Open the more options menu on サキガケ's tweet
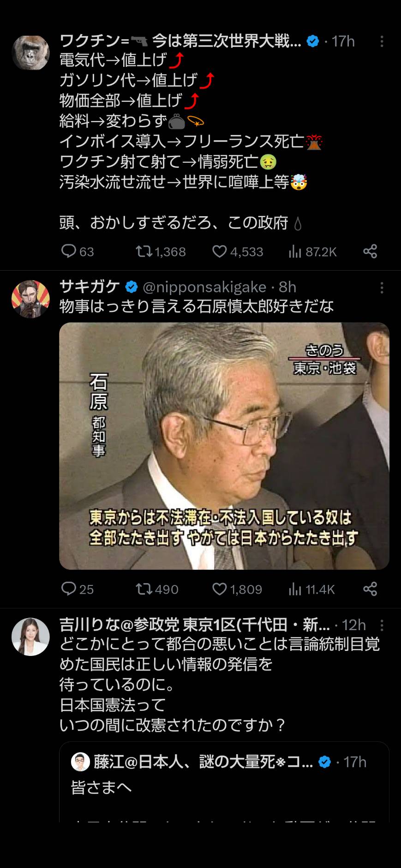Viewport: 401px width, 868px height. pos(382,288)
